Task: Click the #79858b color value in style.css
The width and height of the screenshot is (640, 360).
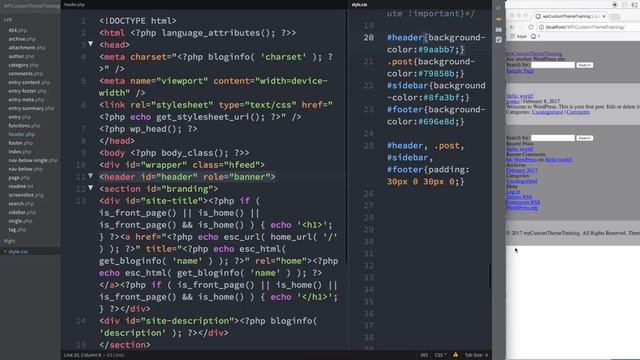Action: (436, 73)
